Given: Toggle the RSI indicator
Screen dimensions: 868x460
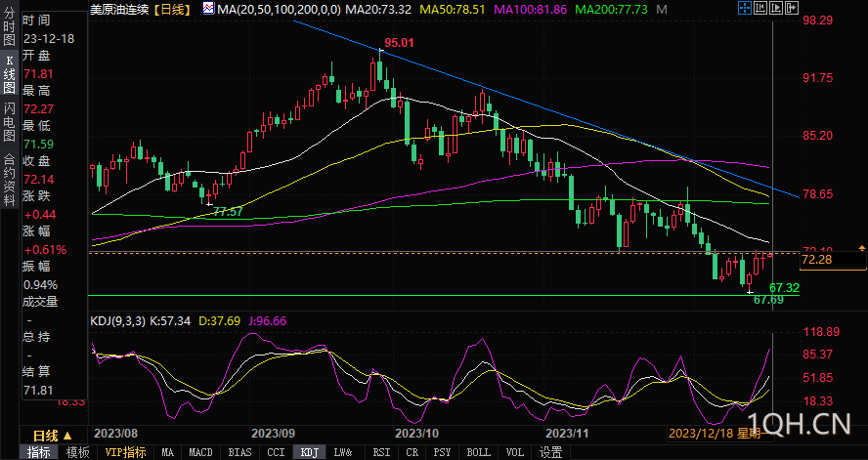Looking at the screenshot, I should [x=381, y=452].
